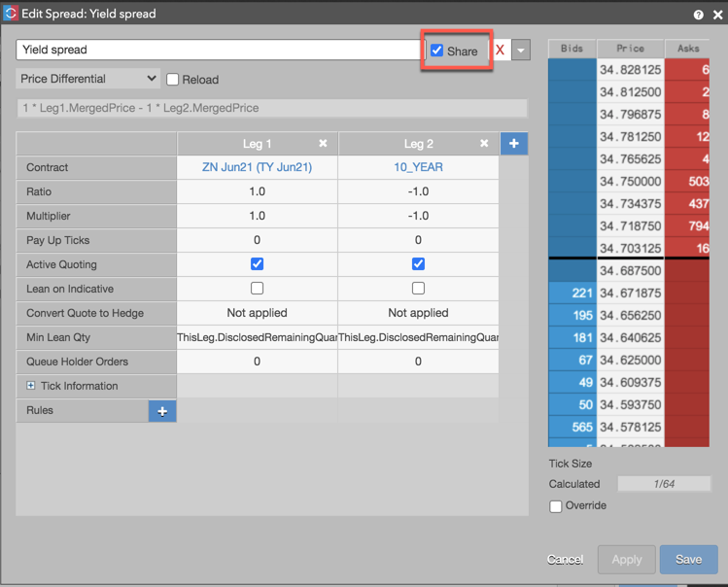Open ZN Jun21 (TY Jun21) contract link

pos(257,167)
